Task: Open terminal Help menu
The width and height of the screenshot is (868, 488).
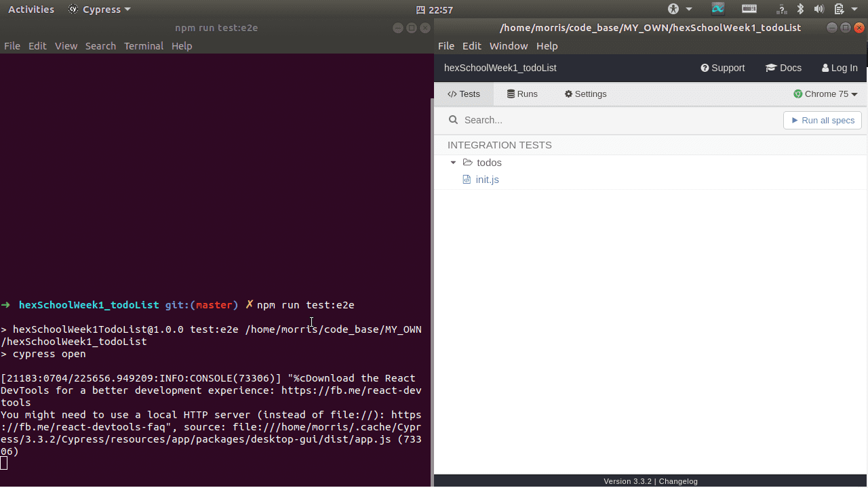Action: 182,46
